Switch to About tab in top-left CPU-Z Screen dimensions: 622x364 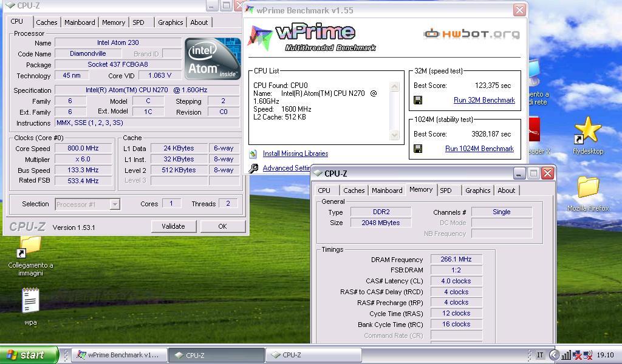pyautogui.click(x=199, y=22)
